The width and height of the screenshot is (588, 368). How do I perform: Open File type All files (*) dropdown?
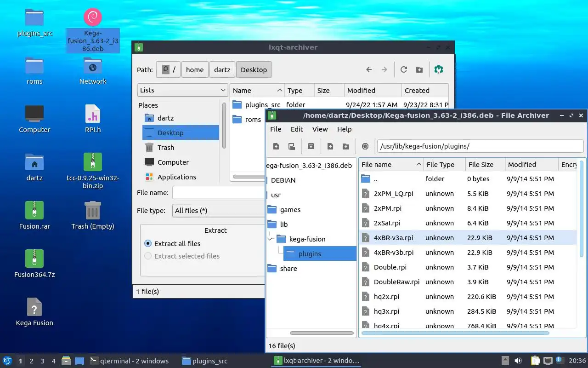coord(219,210)
